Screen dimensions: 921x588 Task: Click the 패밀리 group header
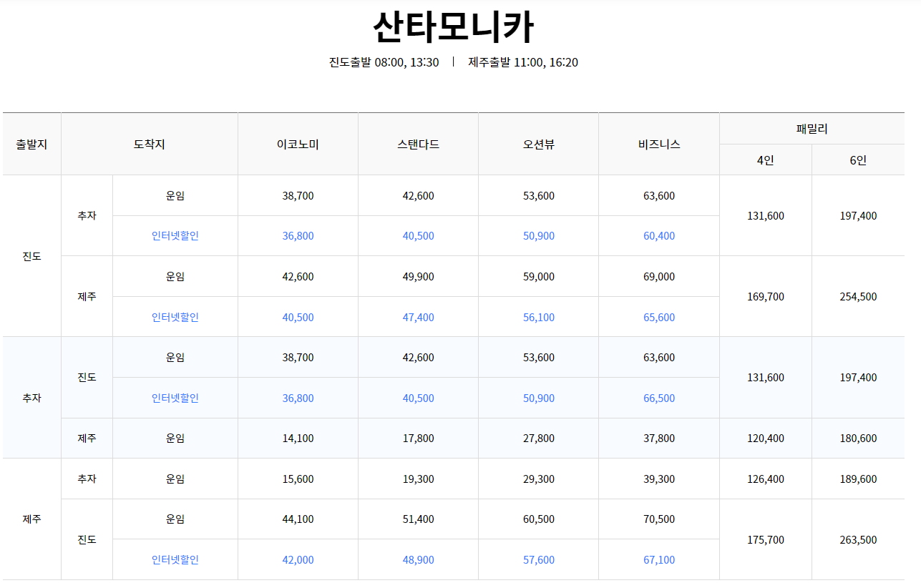[x=812, y=129]
